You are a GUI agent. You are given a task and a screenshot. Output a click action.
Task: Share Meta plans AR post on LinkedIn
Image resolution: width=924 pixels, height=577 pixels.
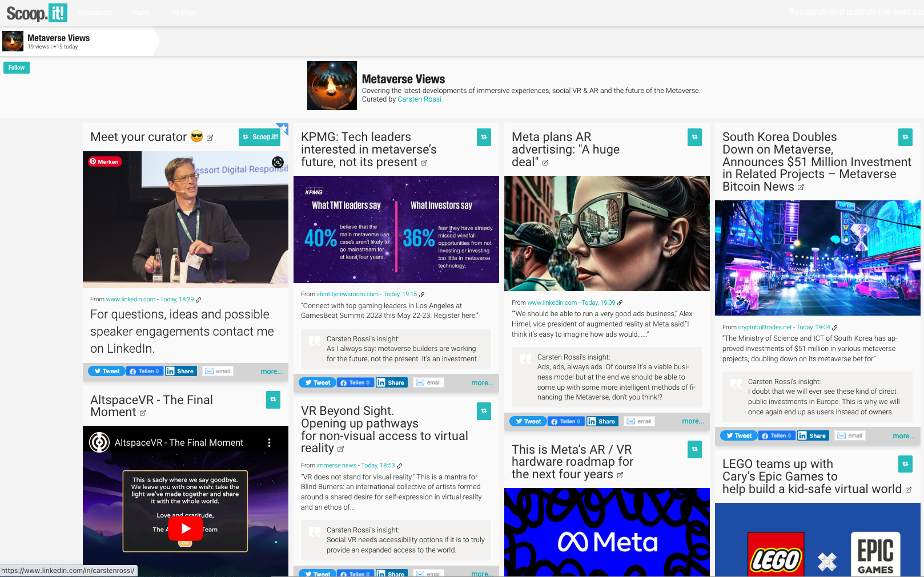(602, 421)
